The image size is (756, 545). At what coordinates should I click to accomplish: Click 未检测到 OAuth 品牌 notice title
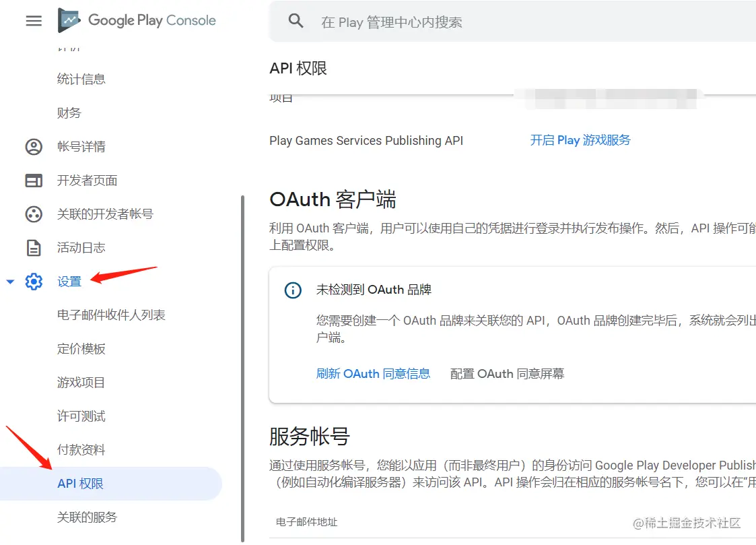[374, 290]
